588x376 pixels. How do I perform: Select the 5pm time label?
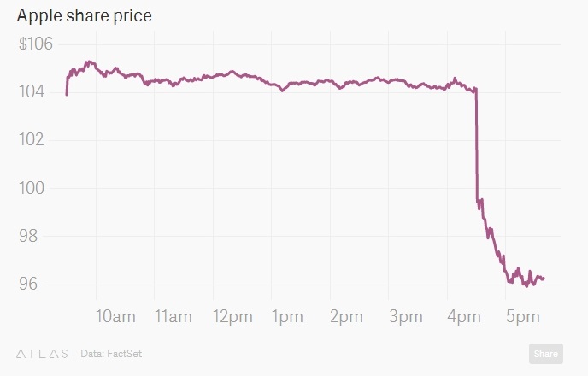(522, 317)
